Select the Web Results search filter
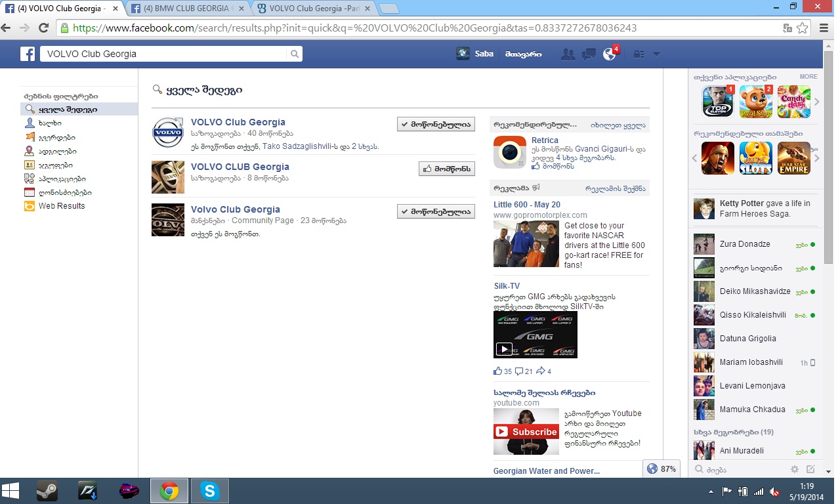The width and height of the screenshot is (840, 504). coord(61,206)
